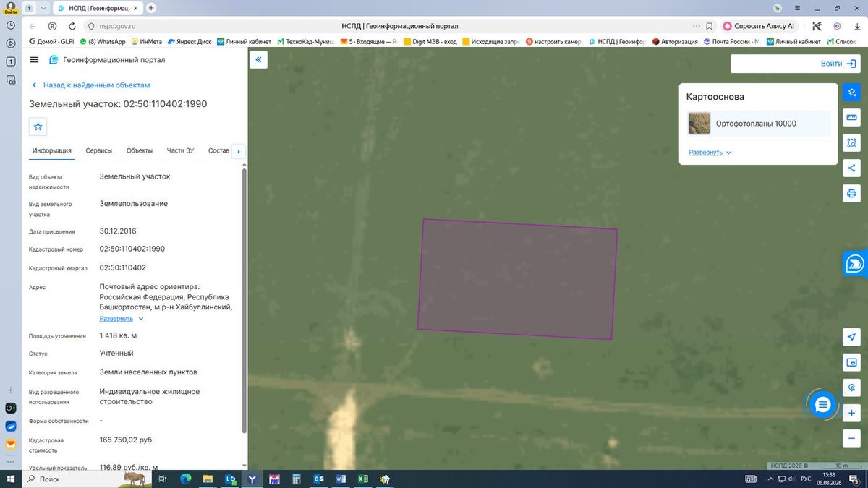
Task: Click the nspd.gov.ru address bar
Action: point(119,25)
